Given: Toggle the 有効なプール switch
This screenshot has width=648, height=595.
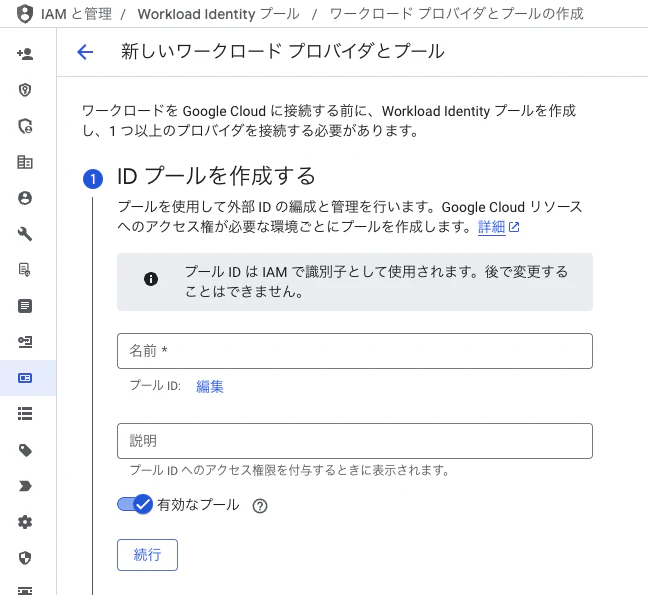Looking at the screenshot, I should tap(134, 505).
